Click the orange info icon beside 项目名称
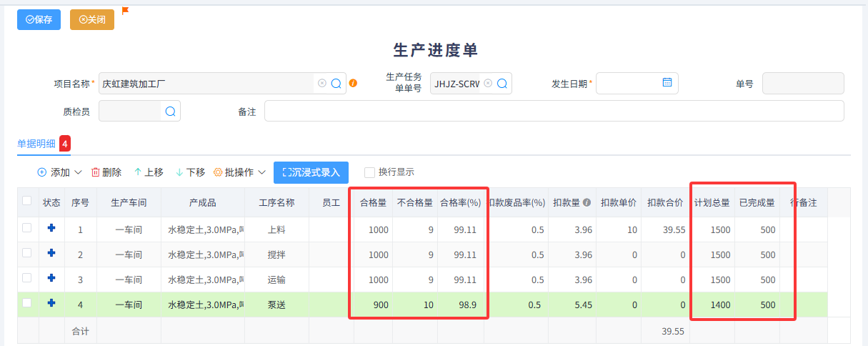 [x=353, y=84]
